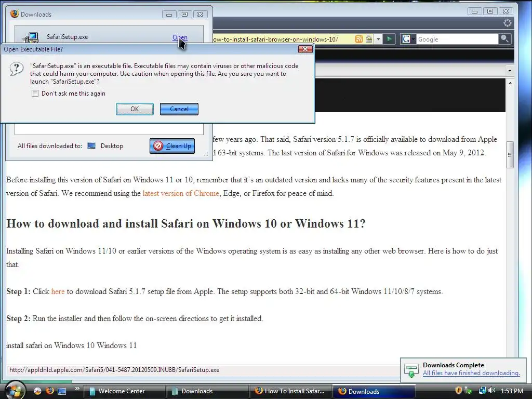Click the Firefox activity throbber icon

click(507, 23)
